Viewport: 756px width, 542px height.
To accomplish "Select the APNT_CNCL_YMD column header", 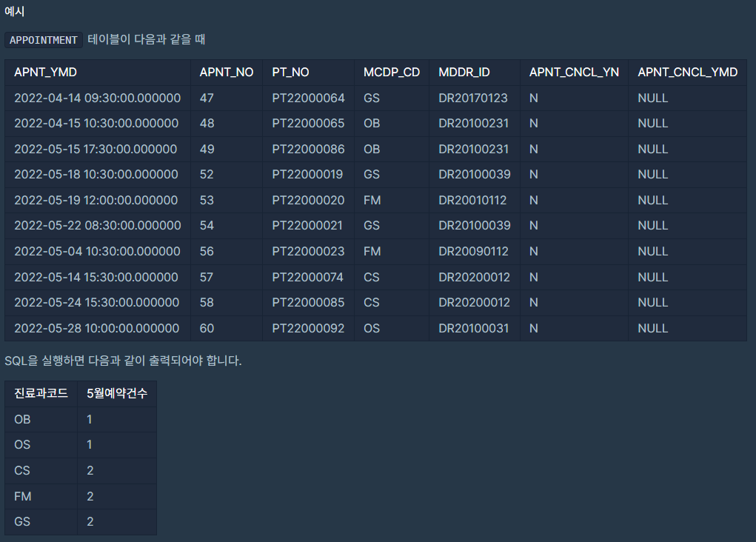I will click(688, 73).
